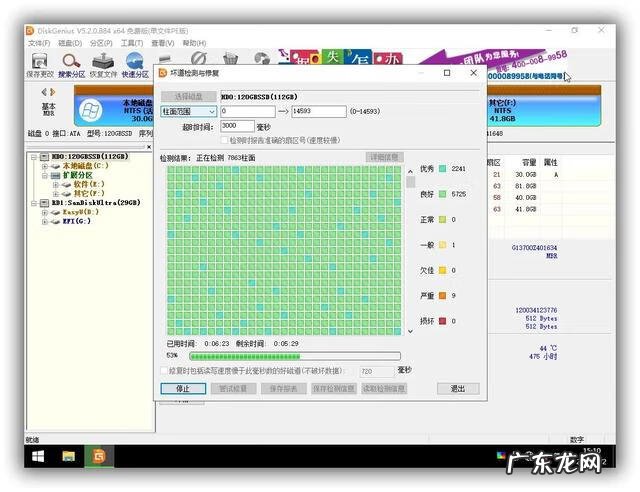640x492 pixels.
Task: Open the 查看(V) menu
Action: coord(163,43)
